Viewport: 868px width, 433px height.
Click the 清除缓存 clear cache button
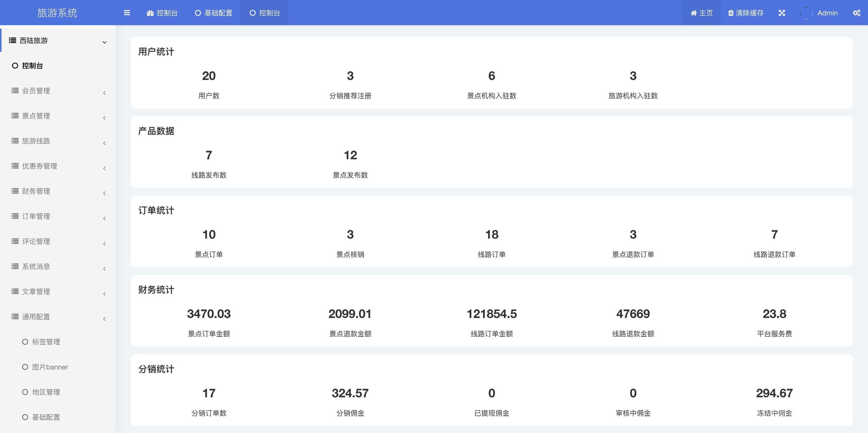tap(746, 13)
